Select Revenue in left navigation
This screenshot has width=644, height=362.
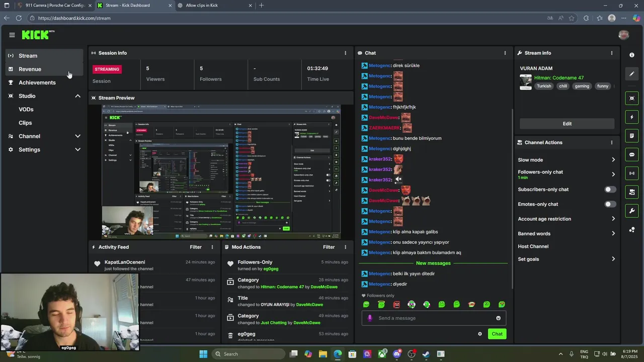pyautogui.click(x=45, y=69)
